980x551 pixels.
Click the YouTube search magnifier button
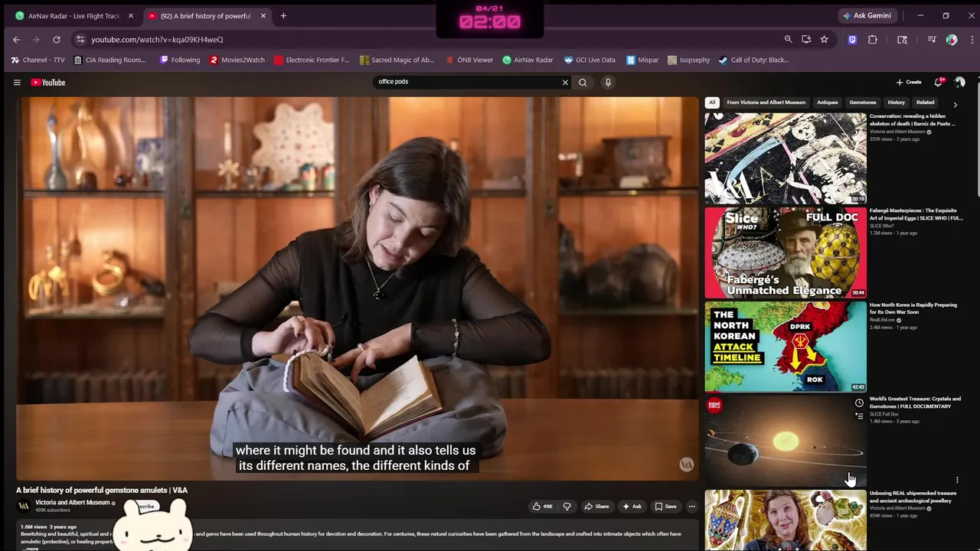(x=583, y=83)
